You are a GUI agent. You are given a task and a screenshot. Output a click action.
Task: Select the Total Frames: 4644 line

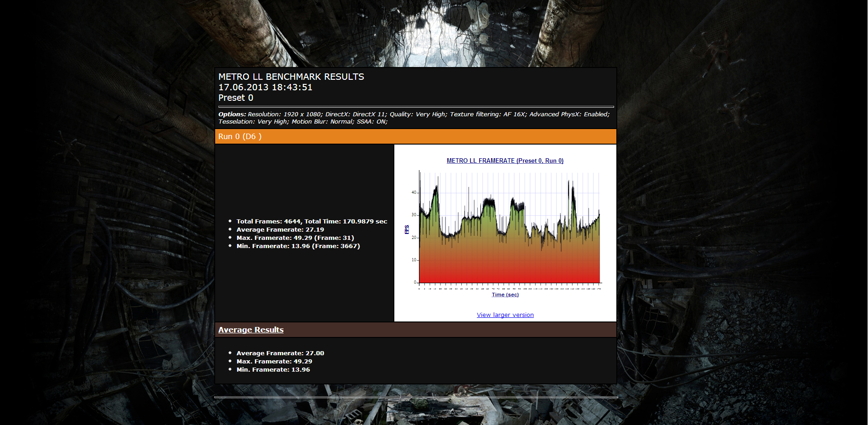coord(312,221)
